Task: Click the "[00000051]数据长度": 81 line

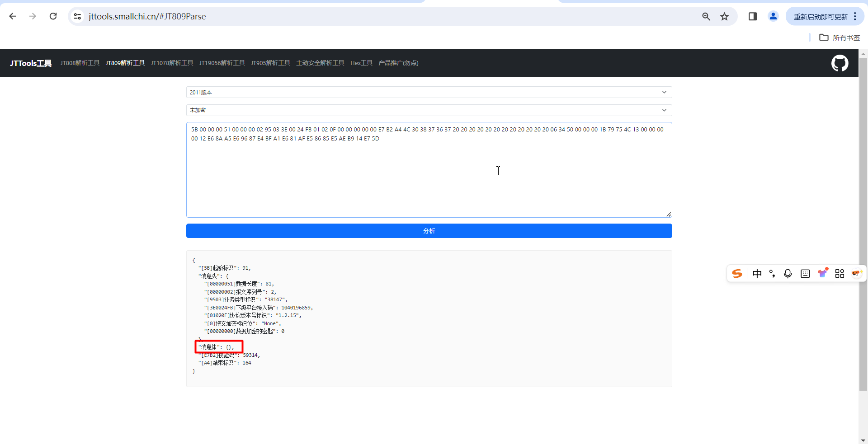Action: 239,284
